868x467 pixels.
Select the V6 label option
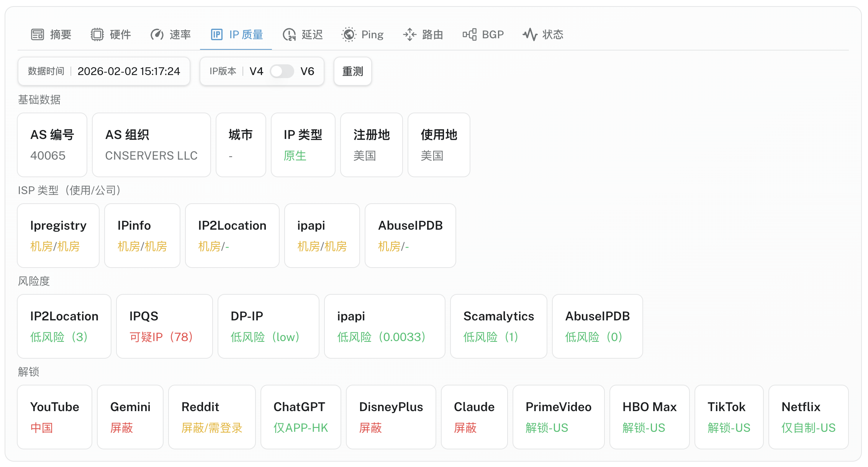(307, 71)
